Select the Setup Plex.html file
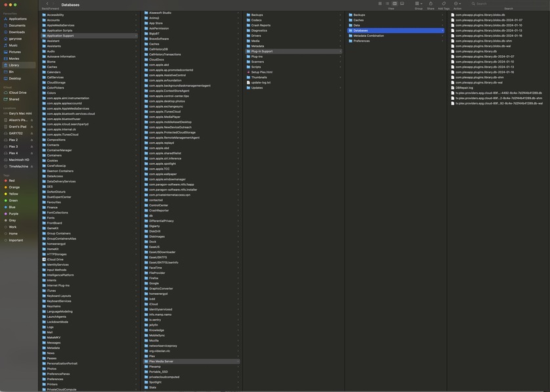 pos(293,72)
